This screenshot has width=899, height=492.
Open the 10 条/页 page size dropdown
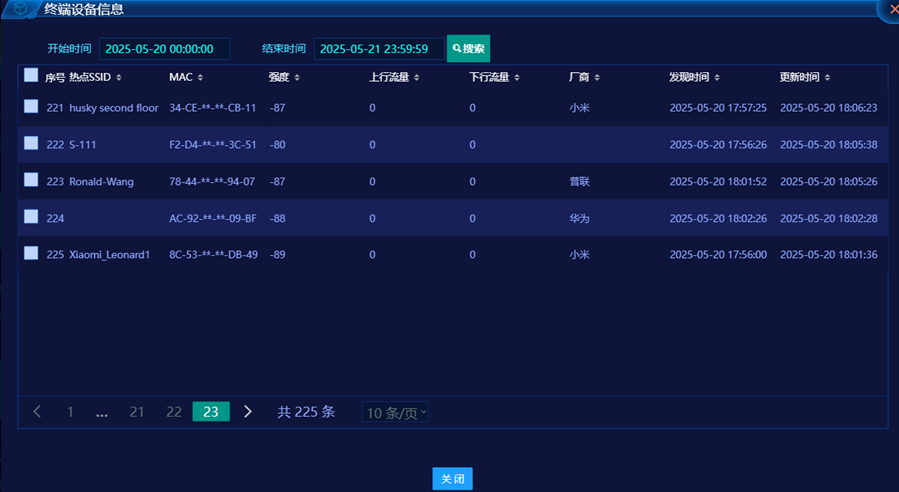coord(396,412)
